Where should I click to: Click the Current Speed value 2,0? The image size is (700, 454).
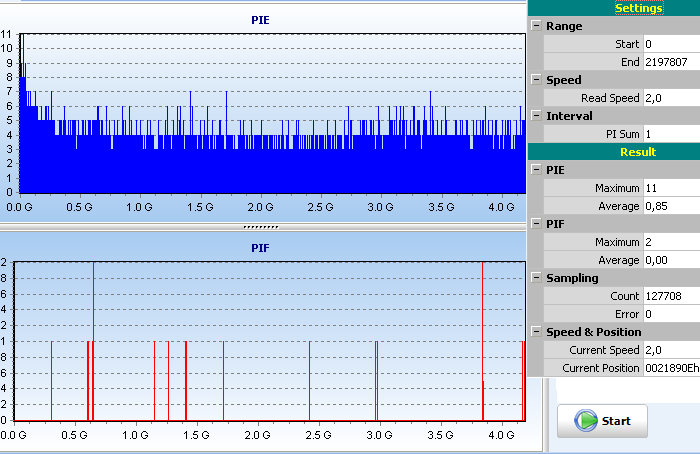point(671,350)
